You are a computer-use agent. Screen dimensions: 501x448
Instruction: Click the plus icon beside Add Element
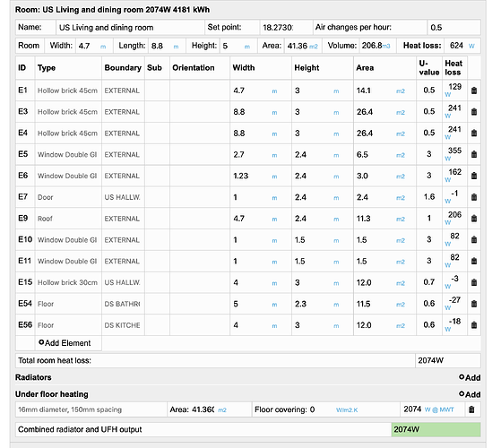click(41, 342)
